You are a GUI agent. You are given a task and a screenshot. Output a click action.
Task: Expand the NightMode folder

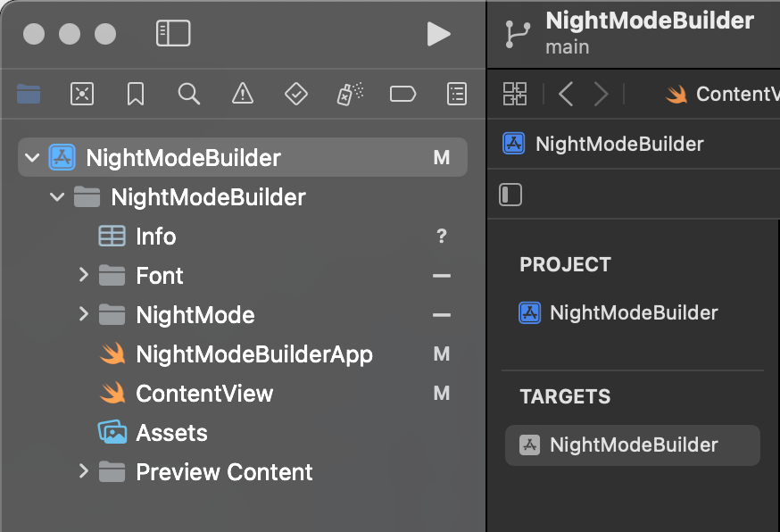pyautogui.click(x=84, y=314)
